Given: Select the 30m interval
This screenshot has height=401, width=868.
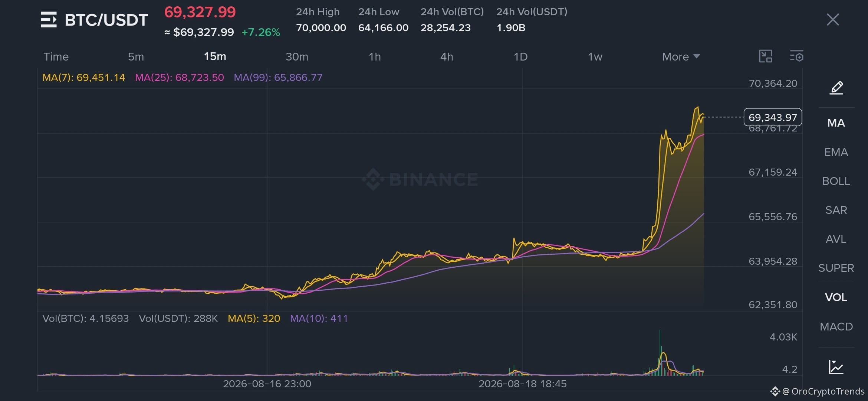Looking at the screenshot, I should click(297, 57).
